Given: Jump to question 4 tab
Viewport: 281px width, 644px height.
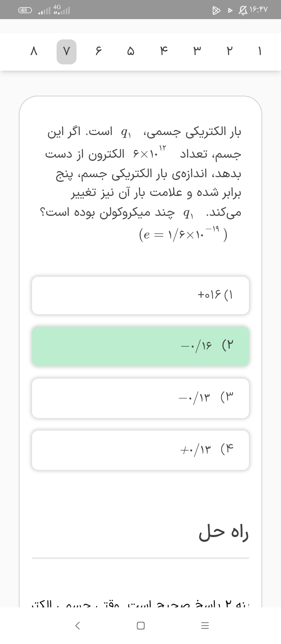Looking at the screenshot, I should pos(164,52).
